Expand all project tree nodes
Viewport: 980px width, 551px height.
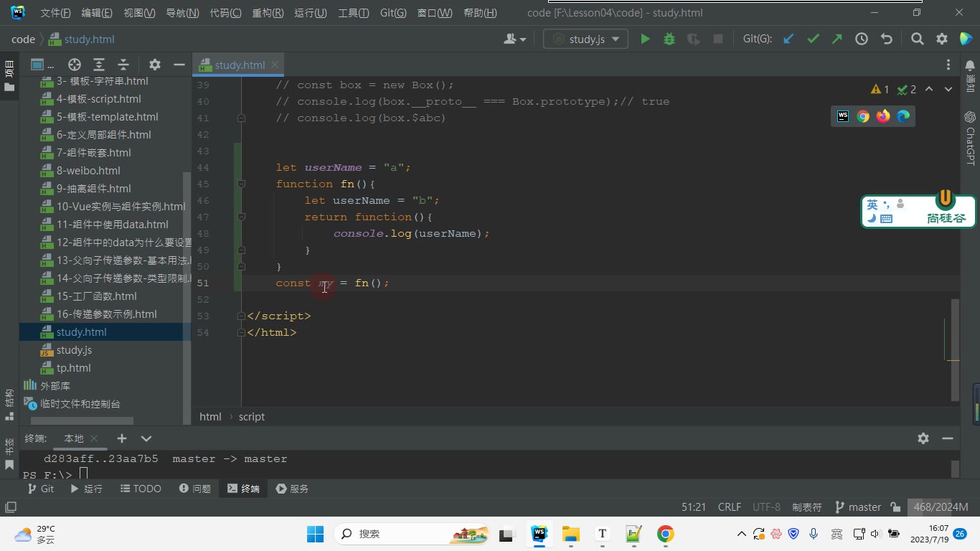click(99, 65)
